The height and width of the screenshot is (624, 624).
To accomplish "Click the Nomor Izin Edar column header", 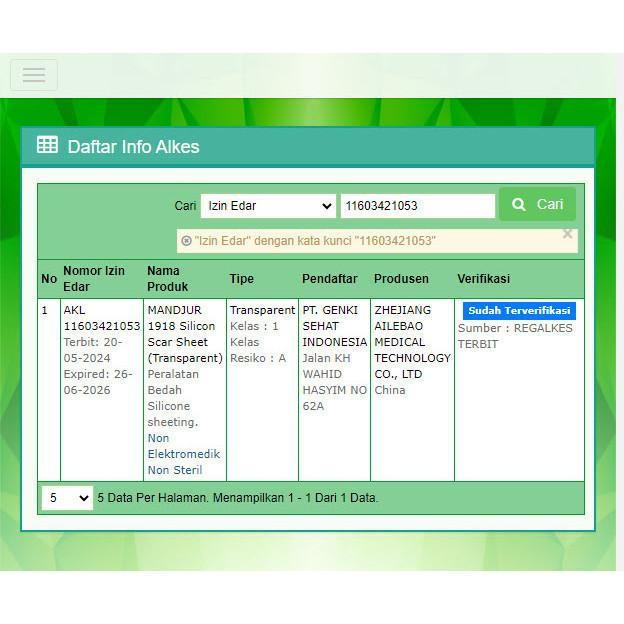I will [x=94, y=279].
